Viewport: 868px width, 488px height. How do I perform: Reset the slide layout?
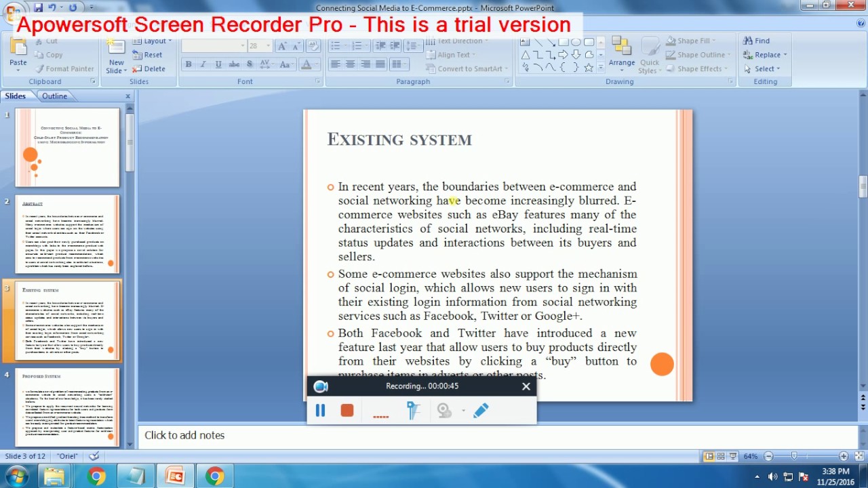point(147,55)
